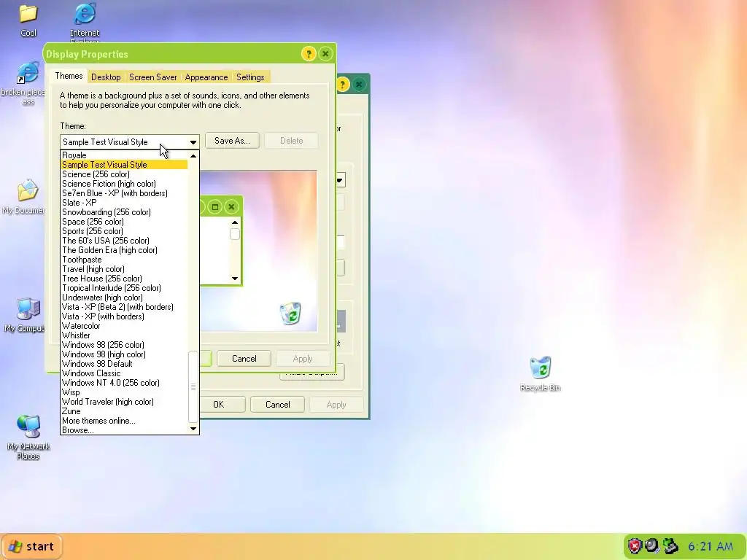Click the red security shield tray icon
This screenshot has width=747, height=560.
635,545
